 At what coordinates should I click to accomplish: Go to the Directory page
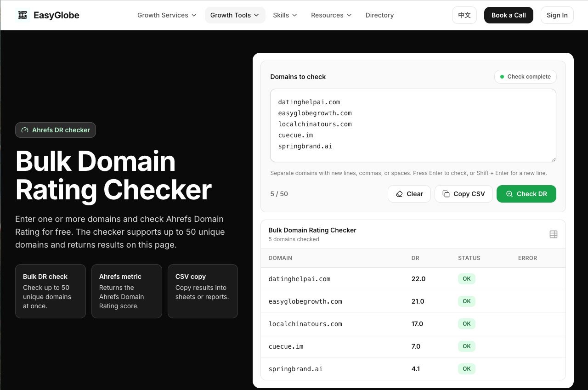(x=379, y=15)
